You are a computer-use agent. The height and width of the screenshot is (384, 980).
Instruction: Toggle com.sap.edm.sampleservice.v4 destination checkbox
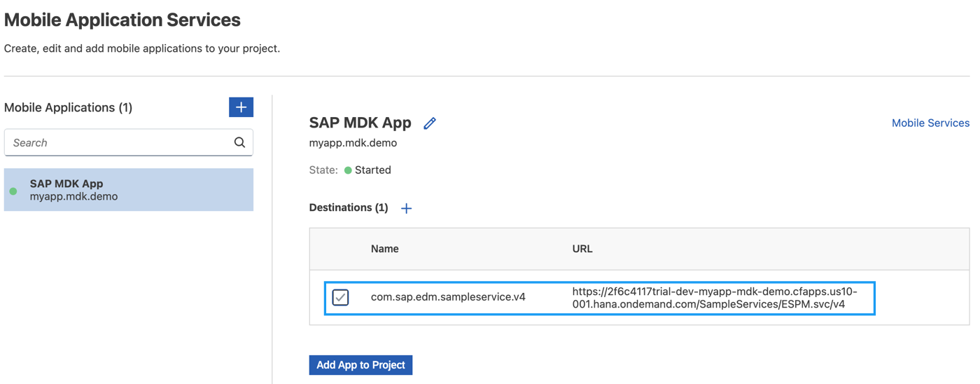(x=341, y=297)
